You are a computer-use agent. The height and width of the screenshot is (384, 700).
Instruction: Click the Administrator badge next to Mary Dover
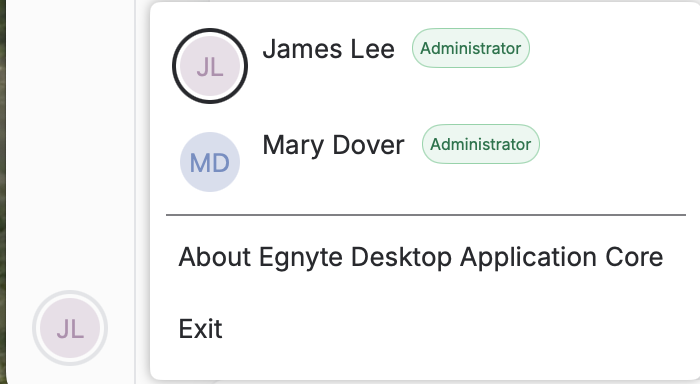[x=481, y=144]
